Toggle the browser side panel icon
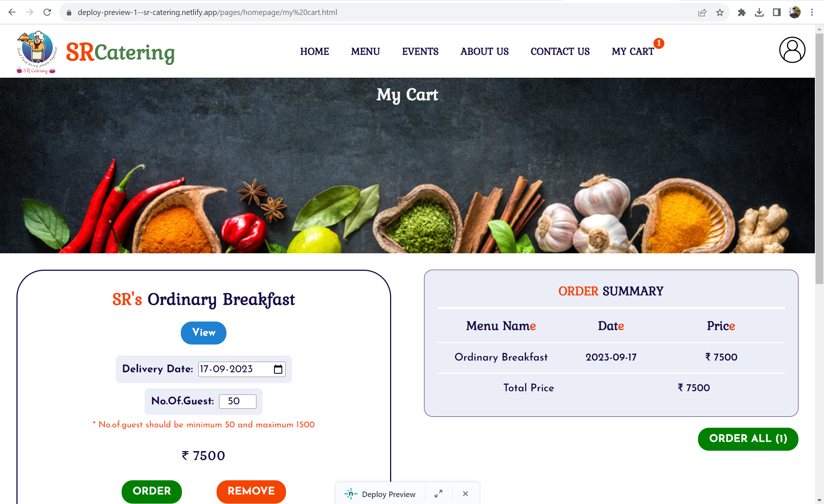 click(x=777, y=13)
